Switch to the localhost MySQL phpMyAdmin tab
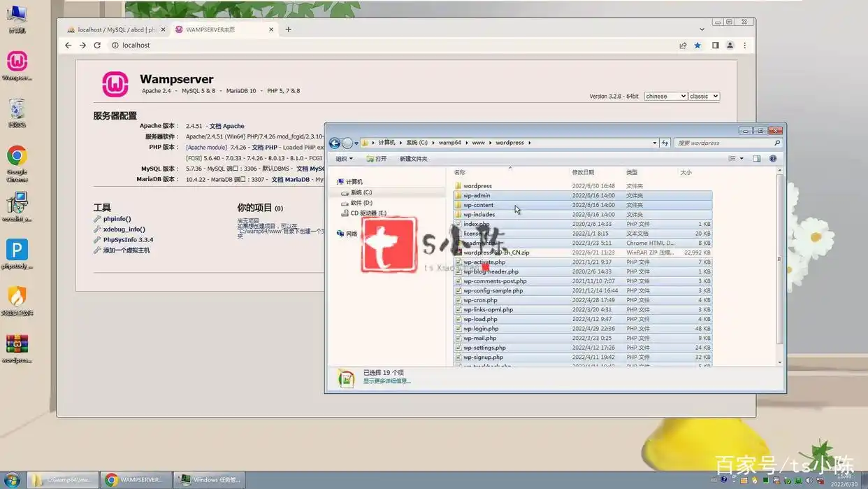This screenshot has width=868, height=489. tap(115, 30)
